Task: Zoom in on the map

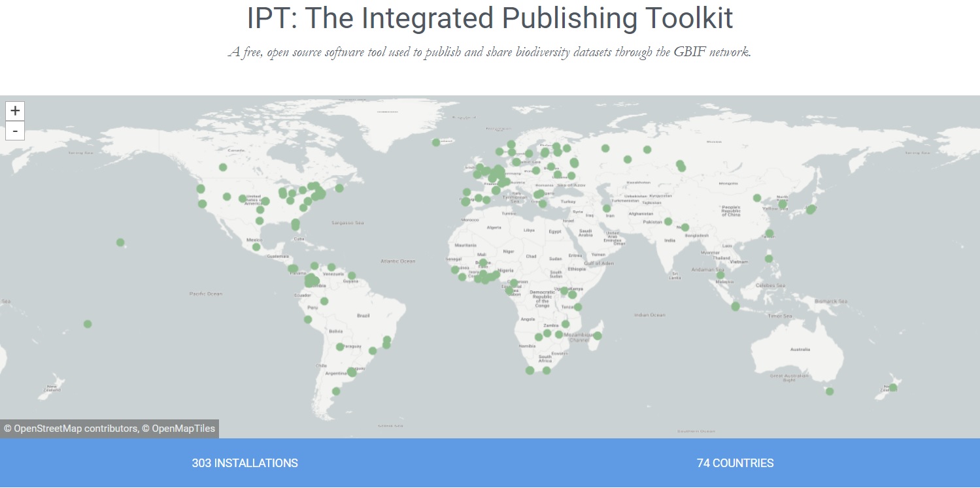Action: pos(15,111)
